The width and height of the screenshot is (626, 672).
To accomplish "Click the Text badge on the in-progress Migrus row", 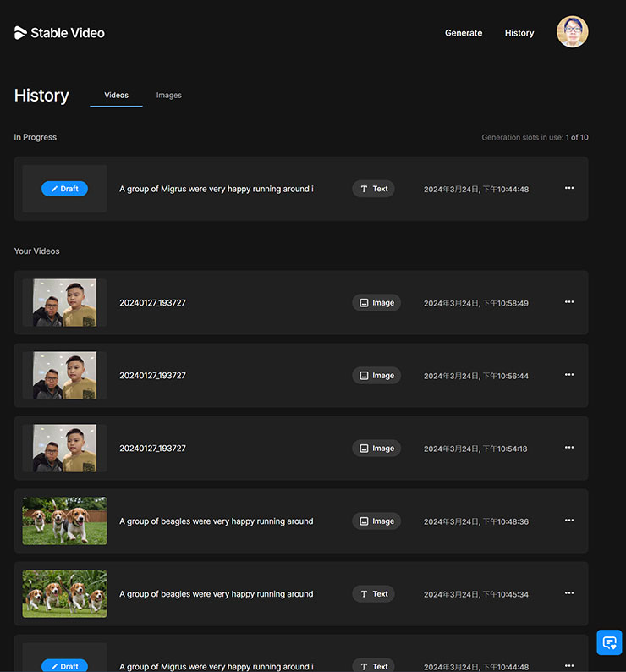I will 373,189.
